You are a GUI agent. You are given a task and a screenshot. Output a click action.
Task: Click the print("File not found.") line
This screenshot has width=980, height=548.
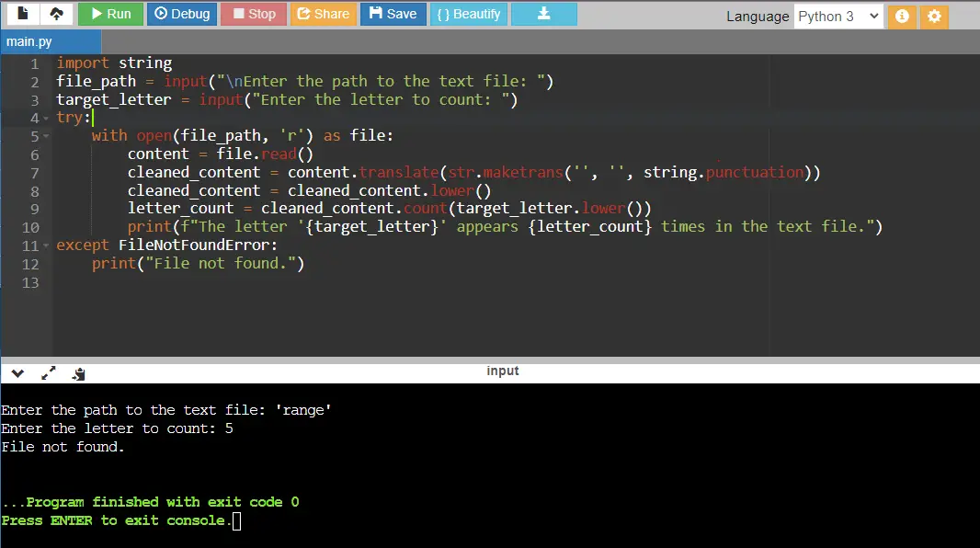(199, 264)
